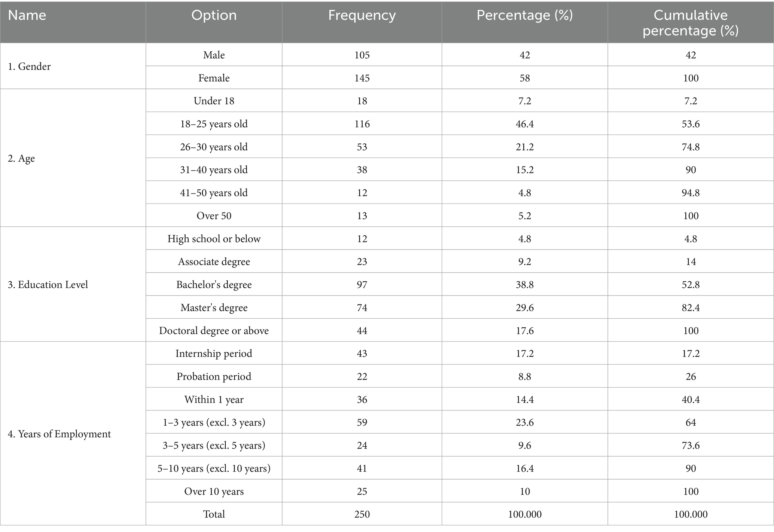Select the Cumulative percentage (%) header
The width and height of the screenshot is (774, 532).
click(691, 22)
